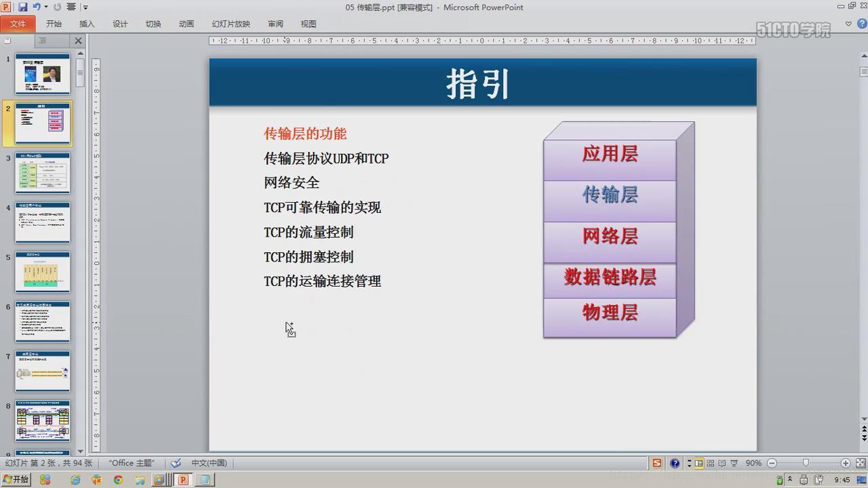Click the 90% zoom level button

click(753, 463)
